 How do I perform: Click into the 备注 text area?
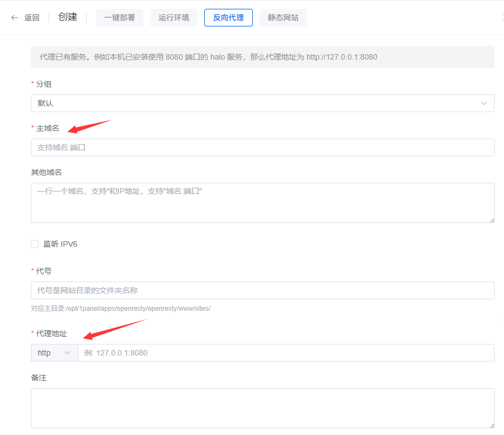pos(262,408)
